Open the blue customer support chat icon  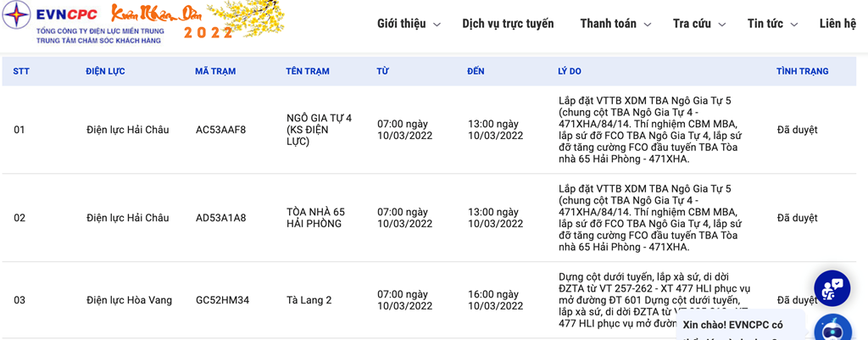pos(832,288)
